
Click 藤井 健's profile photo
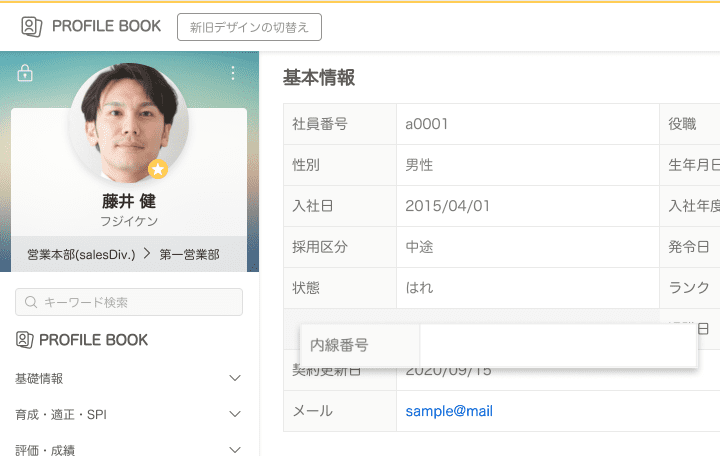(x=128, y=122)
